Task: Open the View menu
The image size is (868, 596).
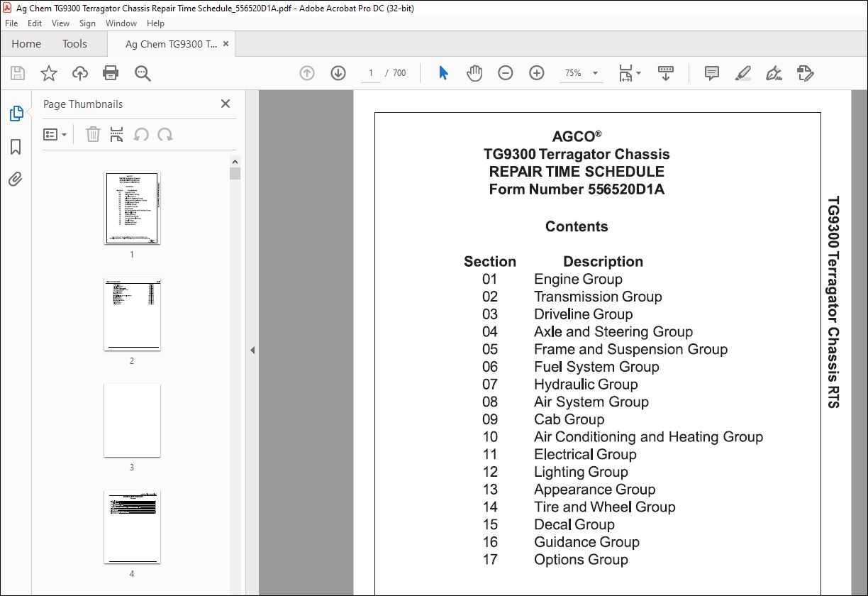Action: (x=60, y=23)
